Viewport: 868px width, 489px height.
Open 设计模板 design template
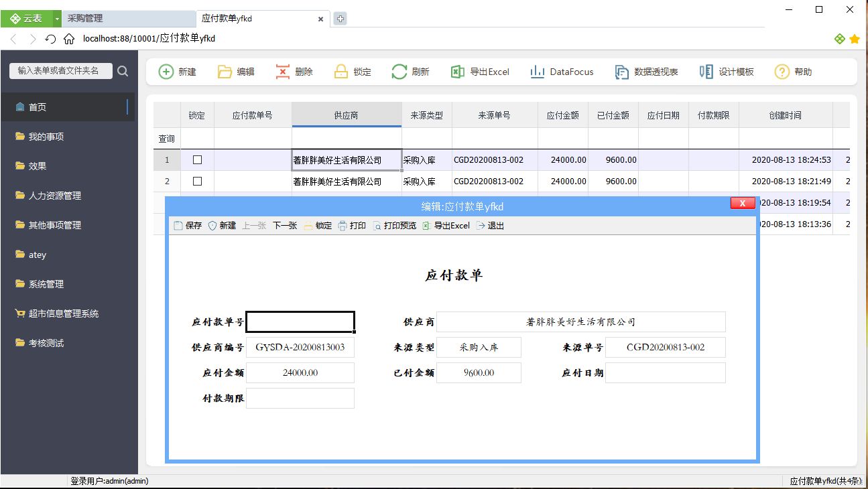pos(727,72)
